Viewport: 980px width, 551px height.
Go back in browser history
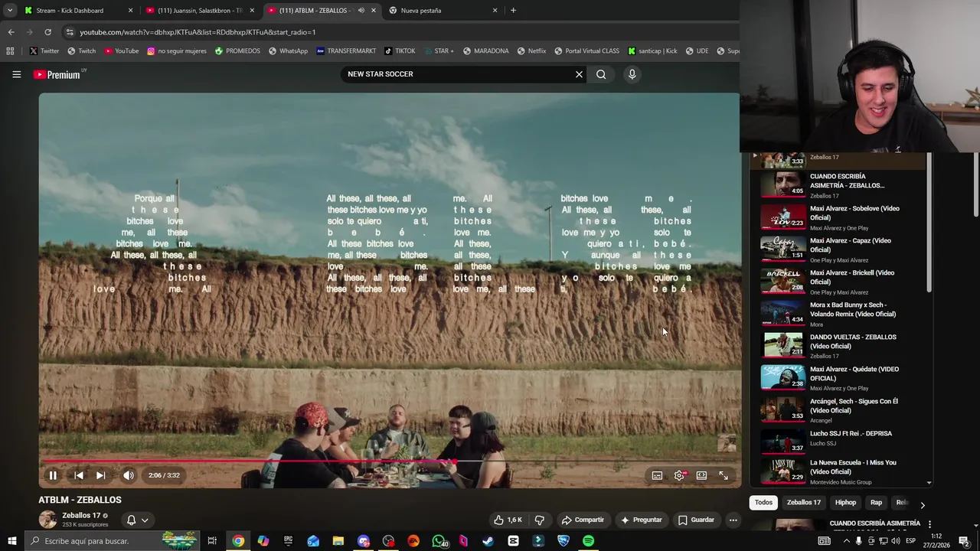point(11,32)
